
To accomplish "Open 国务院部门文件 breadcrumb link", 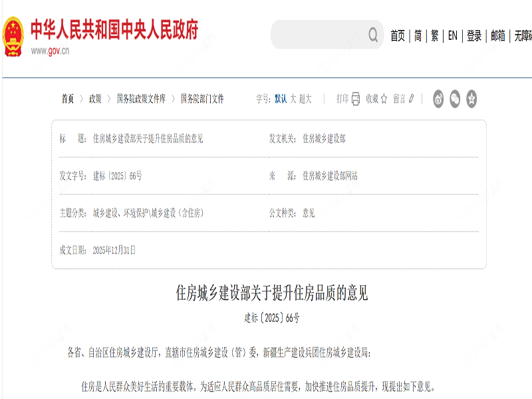I will click(202, 98).
